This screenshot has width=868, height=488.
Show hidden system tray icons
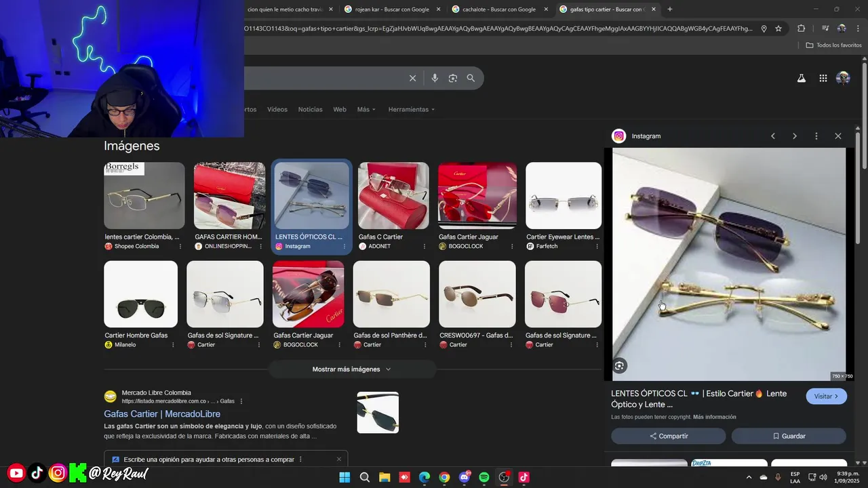(x=749, y=477)
